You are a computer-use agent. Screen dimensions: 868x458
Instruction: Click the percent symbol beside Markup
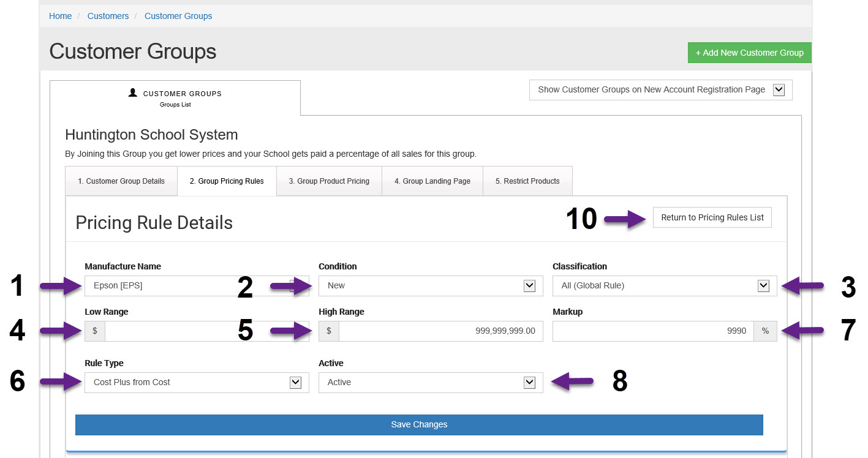tap(765, 331)
